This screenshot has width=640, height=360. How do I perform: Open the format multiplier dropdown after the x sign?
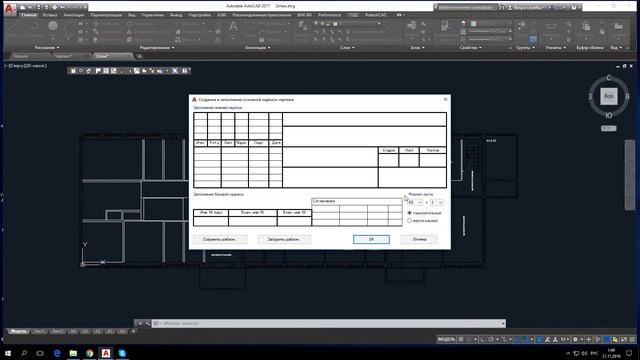pyautogui.click(x=436, y=202)
